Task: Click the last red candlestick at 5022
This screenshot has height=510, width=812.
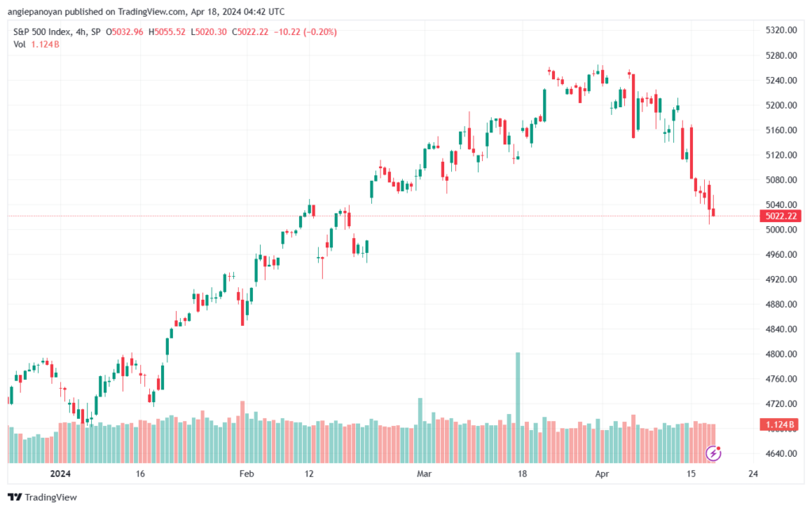Action: pyautogui.click(x=714, y=212)
